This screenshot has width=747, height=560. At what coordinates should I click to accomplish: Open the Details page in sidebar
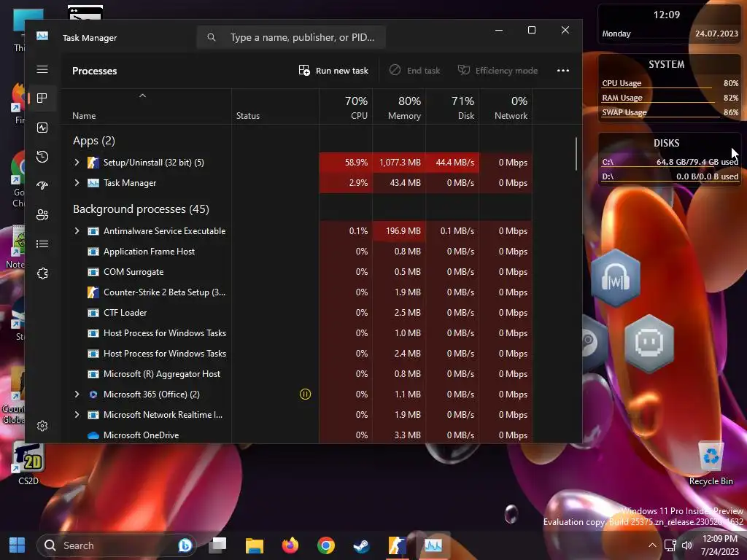42,244
